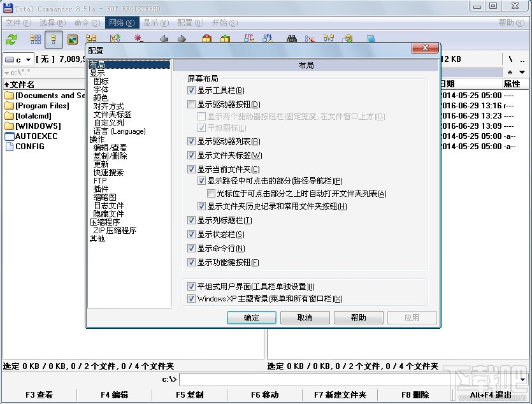This screenshot has height=404, width=532.
Task: Click the green refresh arrows toolbar icon
Action: point(11,40)
